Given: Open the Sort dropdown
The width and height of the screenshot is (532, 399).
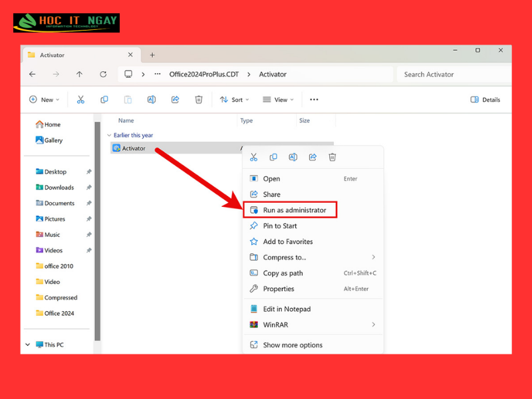Looking at the screenshot, I should click(x=235, y=99).
